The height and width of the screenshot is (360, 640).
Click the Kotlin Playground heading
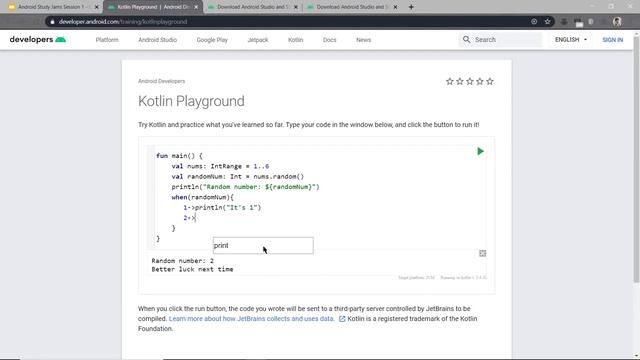pos(191,101)
